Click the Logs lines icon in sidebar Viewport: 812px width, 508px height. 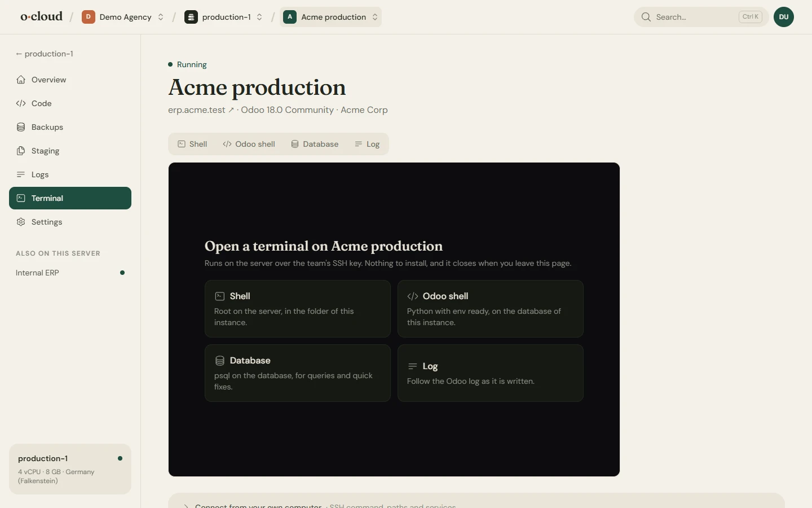click(21, 174)
